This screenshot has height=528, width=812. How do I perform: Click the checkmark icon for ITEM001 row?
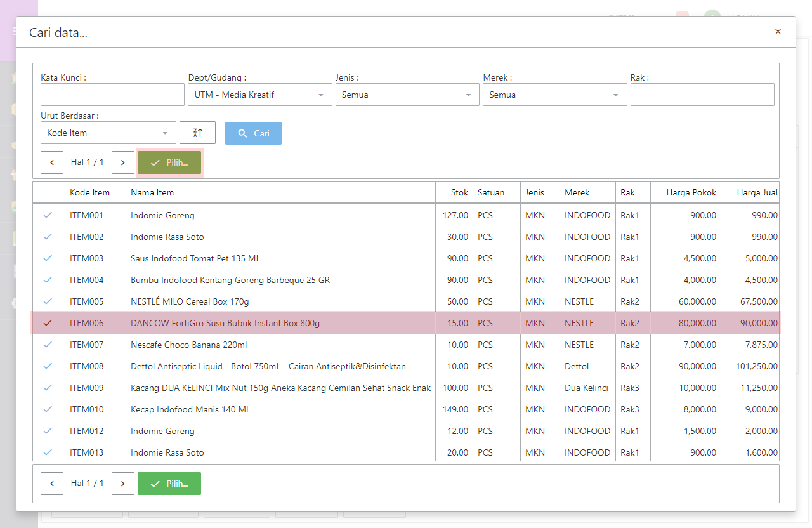tap(48, 215)
